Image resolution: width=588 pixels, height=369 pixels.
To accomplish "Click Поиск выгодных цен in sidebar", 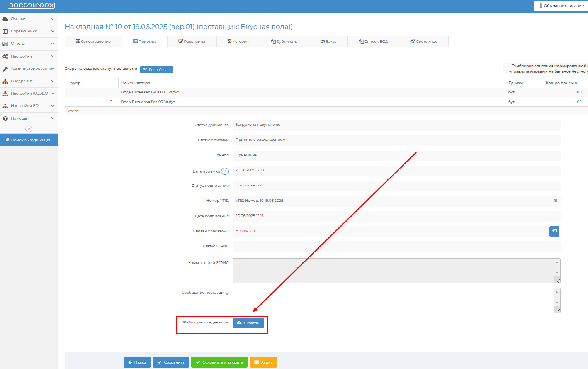I will (29, 140).
